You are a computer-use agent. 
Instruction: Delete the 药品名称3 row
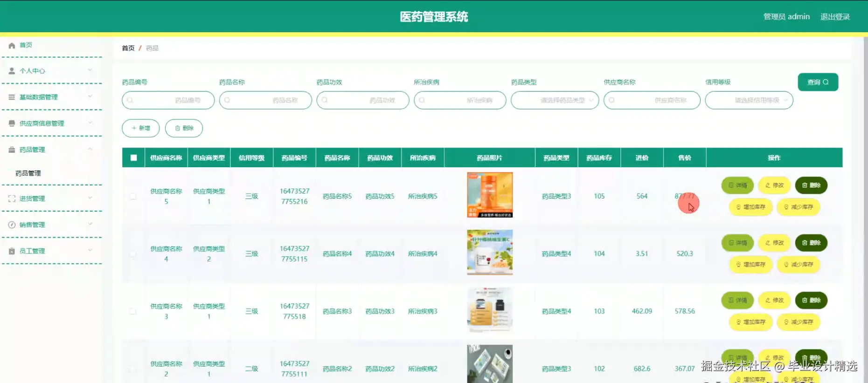(x=811, y=301)
